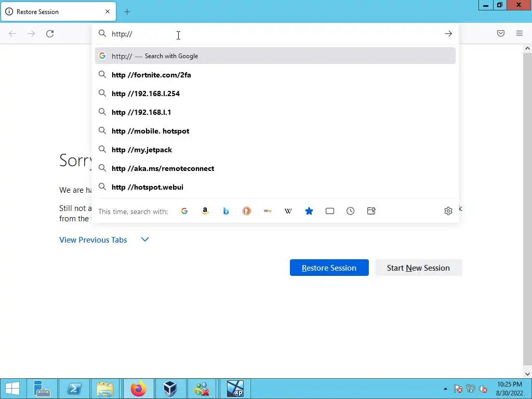
Task: Pick suggestion http //hotspot.webui
Action: pos(275,187)
